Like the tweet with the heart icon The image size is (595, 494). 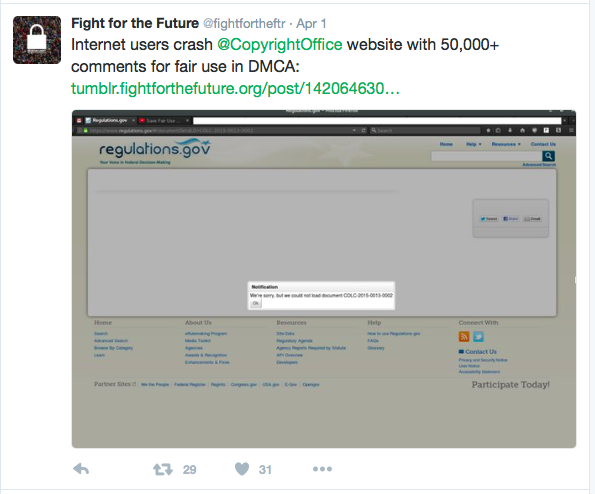(x=242, y=469)
